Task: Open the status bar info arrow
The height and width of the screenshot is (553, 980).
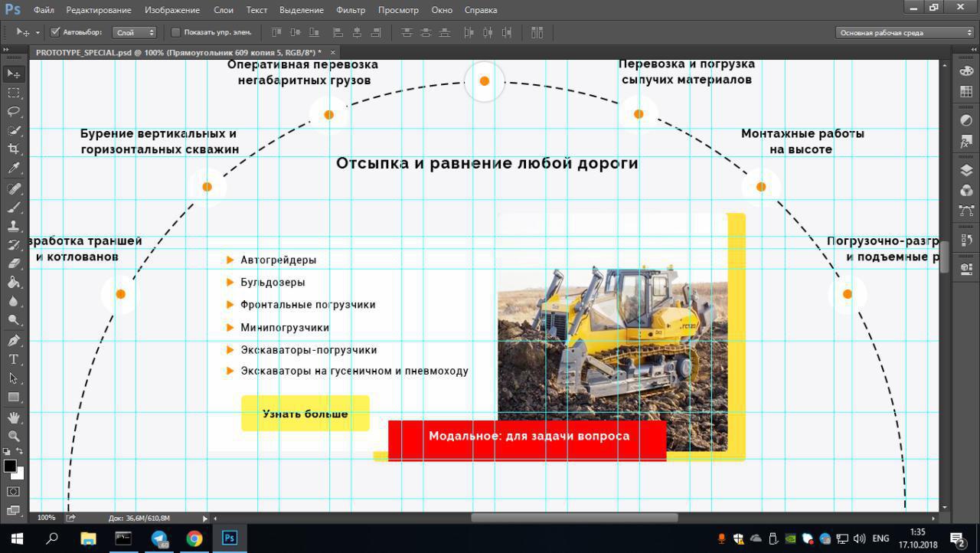Action: [204, 519]
